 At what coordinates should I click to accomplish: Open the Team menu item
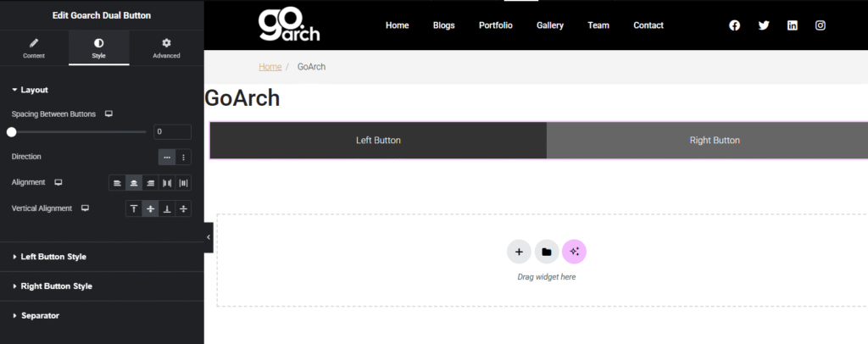[x=598, y=25]
